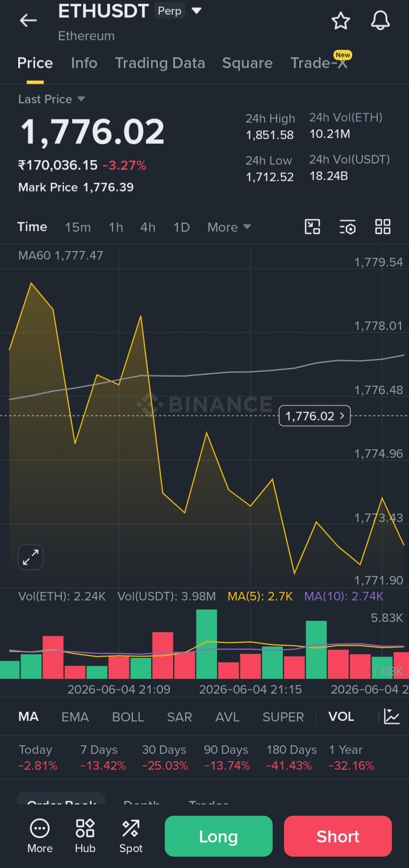
Task: Click the 24h Vol(ETH) value 10.21M
Action: (329, 134)
